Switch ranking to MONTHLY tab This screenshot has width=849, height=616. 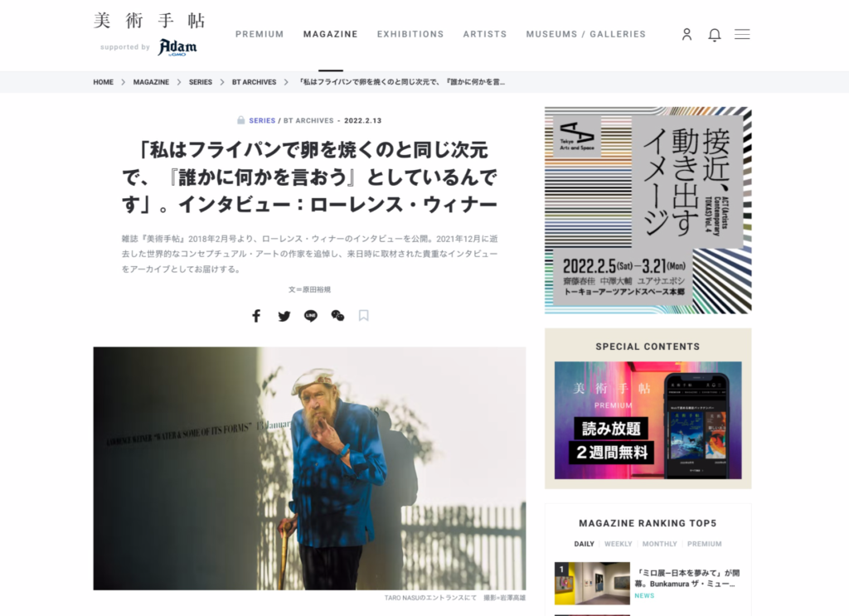click(659, 544)
